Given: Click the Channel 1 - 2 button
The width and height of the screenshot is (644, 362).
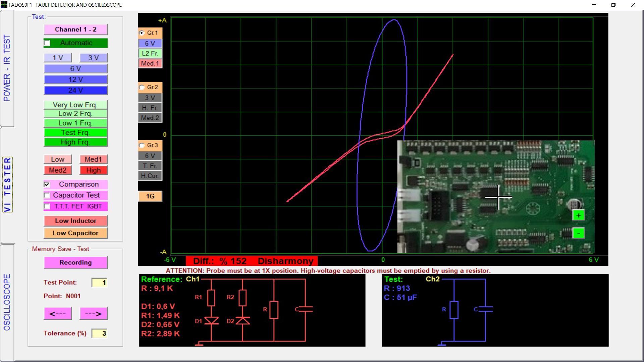Looking at the screenshot, I should 75,29.
